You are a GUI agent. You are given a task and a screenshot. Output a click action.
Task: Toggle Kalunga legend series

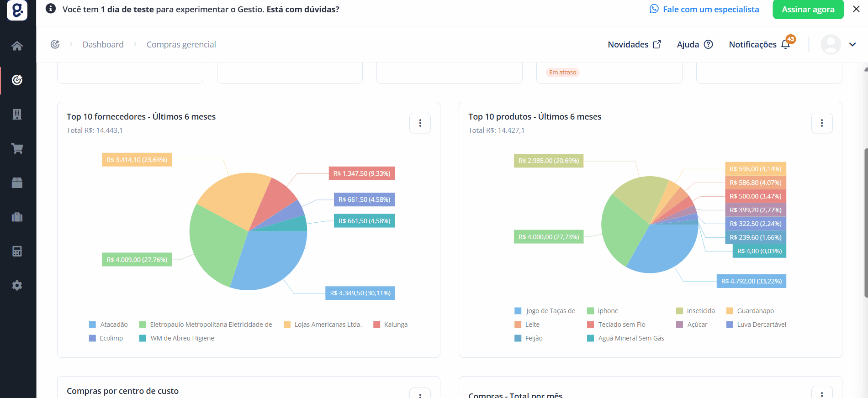(391, 325)
